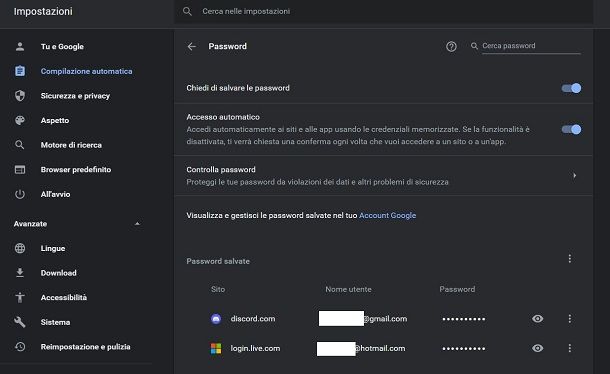
Task: Click the Download arrow icon
Action: [20, 273]
